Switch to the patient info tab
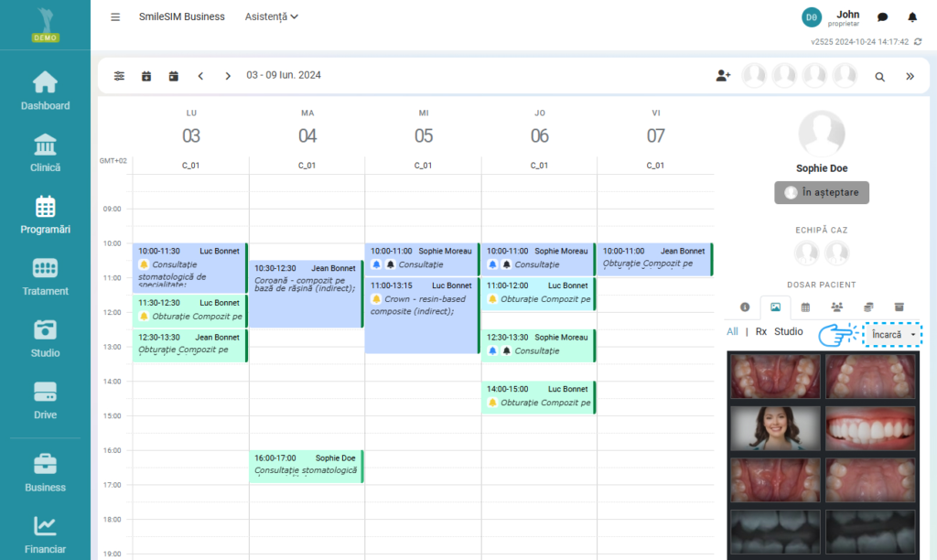 coord(744,307)
